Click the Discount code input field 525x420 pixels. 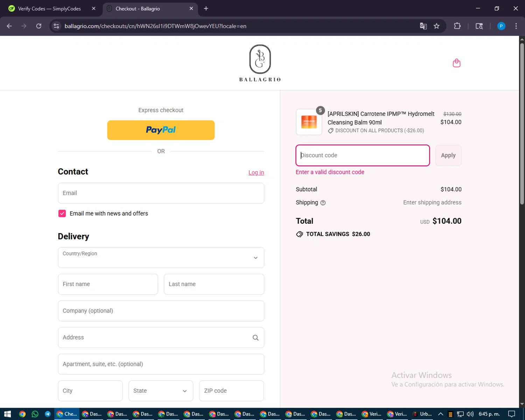pyautogui.click(x=363, y=155)
